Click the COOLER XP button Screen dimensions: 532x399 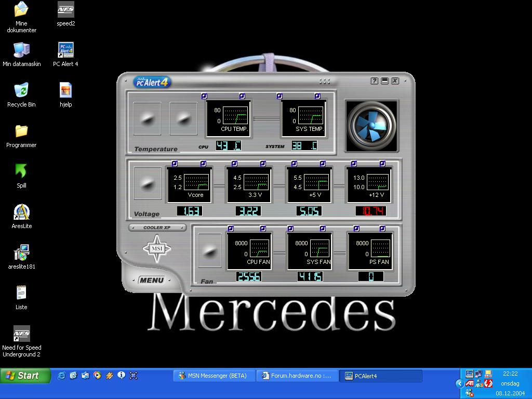pyautogui.click(x=157, y=228)
